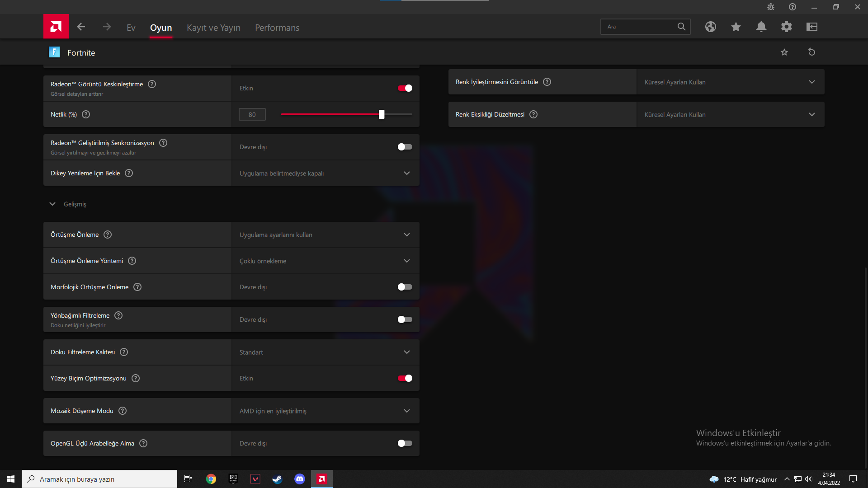Open notifications bell icon
This screenshot has width=868, height=488.
761,27
